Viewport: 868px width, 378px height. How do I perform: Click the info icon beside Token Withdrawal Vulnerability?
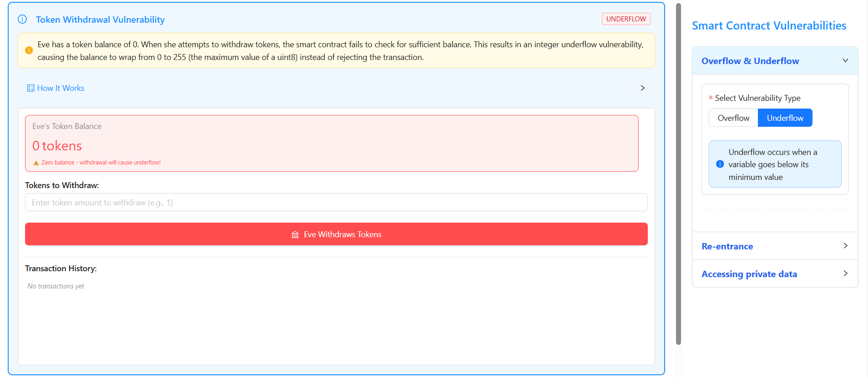(22, 19)
